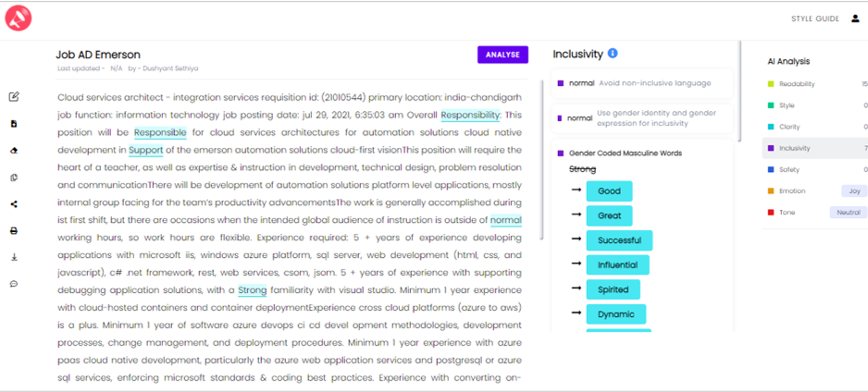The height and width of the screenshot is (392, 868).
Task: Click the user profile icon
Action: click(x=855, y=18)
